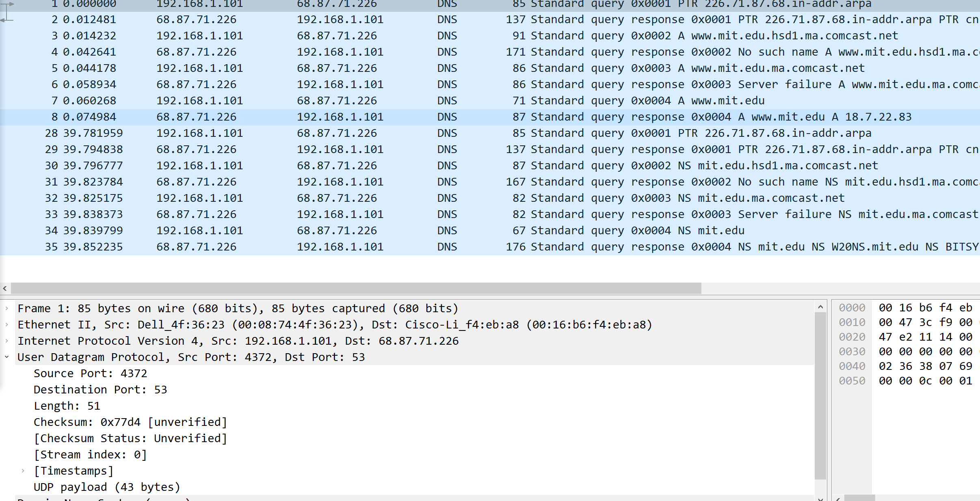The height and width of the screenshot is (501, 980).
Task: Select packet 35 NS W20NS.mit.edu response
Action: (490, 247)
